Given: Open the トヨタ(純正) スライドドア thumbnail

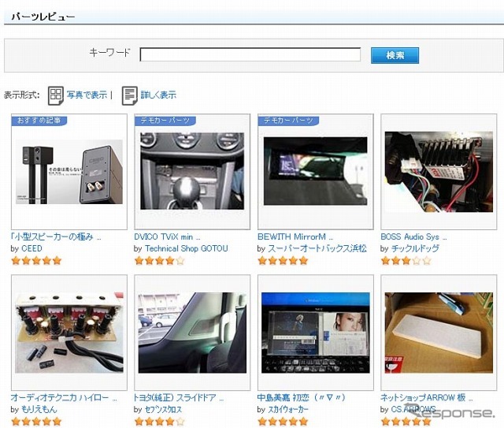Looking at the screenshot, I should pos(192,333).
